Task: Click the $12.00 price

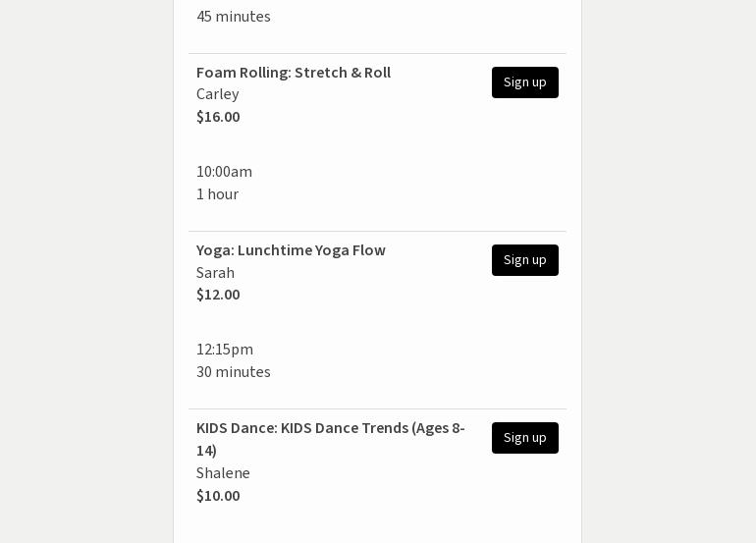Action: tap(218, 295)
